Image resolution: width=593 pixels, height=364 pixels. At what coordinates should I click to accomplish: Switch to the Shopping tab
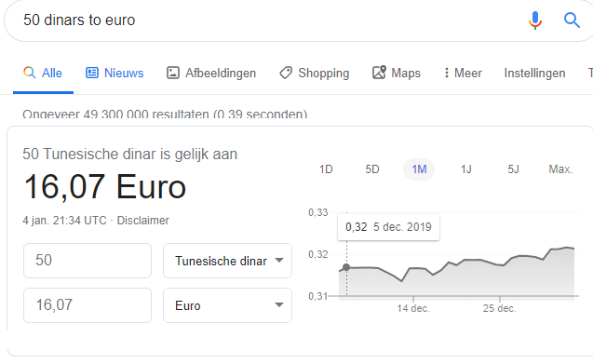point(315,73)
